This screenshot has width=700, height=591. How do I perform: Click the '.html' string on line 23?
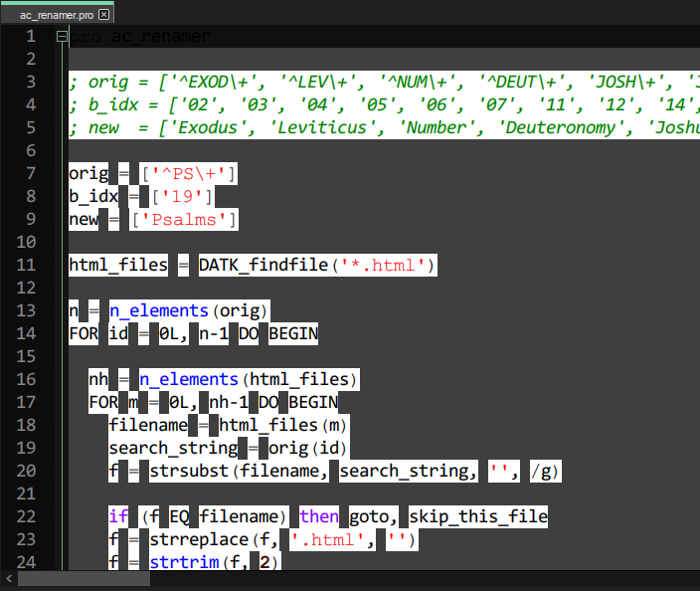pyautogui.click(x=326, y=540)
